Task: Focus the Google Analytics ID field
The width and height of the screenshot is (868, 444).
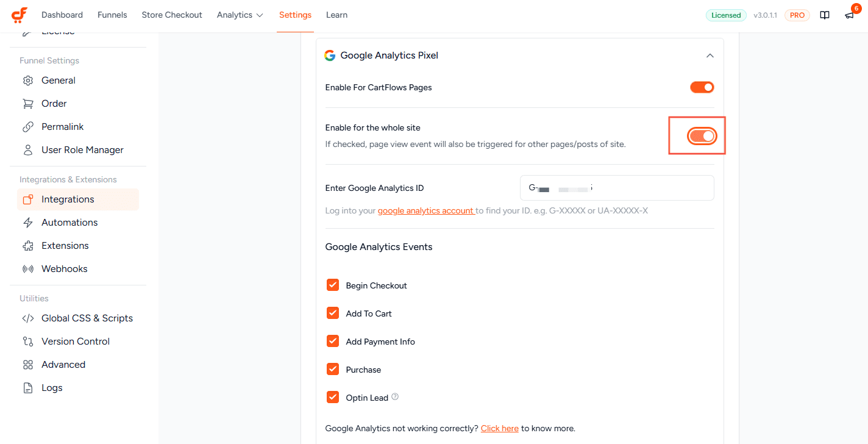Action: [x=617, y=188]
